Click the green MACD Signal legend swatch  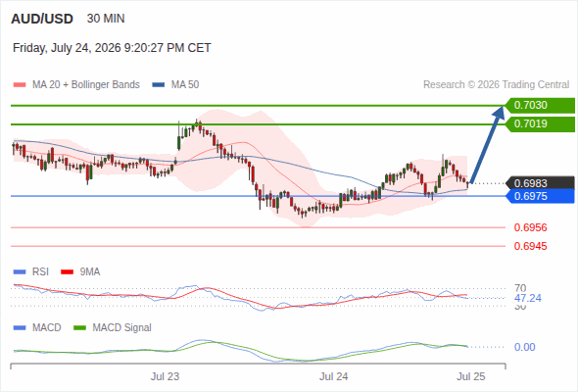pyautogui.click(x=79, y=328)
